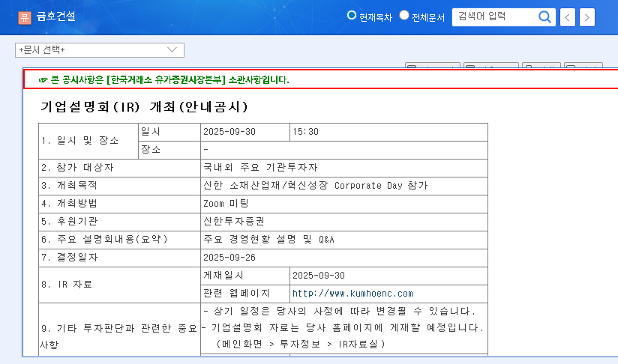Click the 5. 후원기관 row label
618x364 pixels.
coord(119,222)
